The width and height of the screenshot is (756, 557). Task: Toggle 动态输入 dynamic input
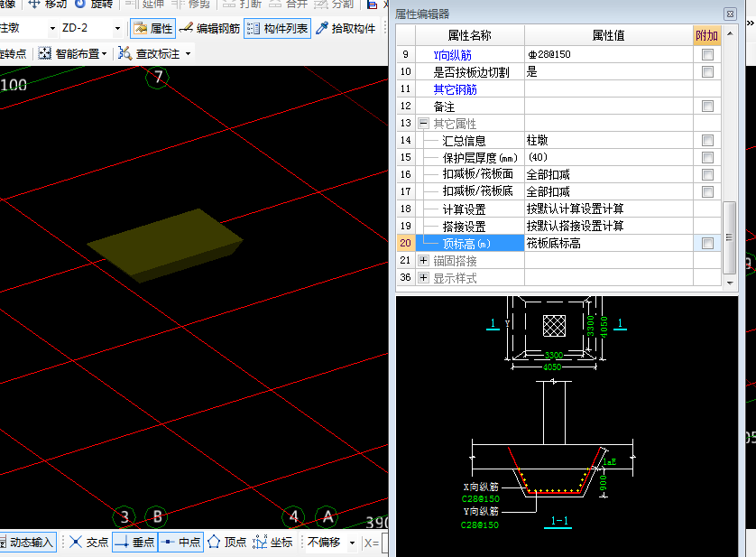point(27,542)
